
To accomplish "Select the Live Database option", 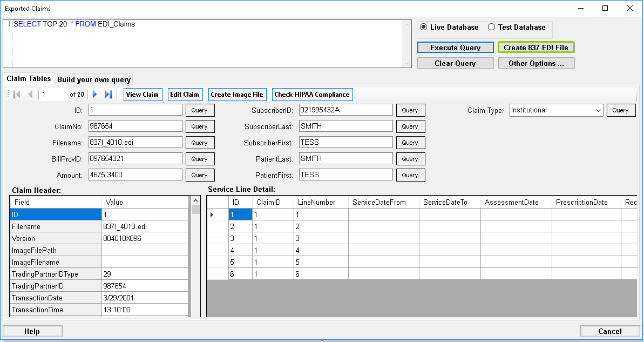I will pos(449,27).
